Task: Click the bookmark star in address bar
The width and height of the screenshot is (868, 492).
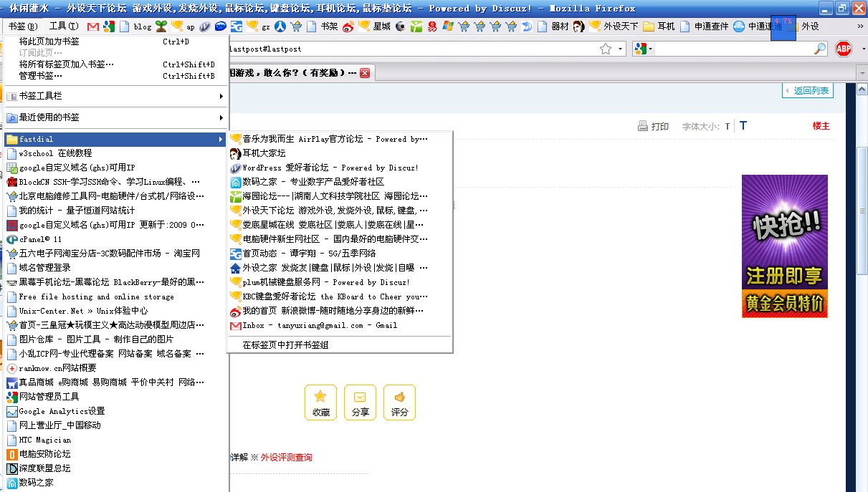Action: click(606, 49)
